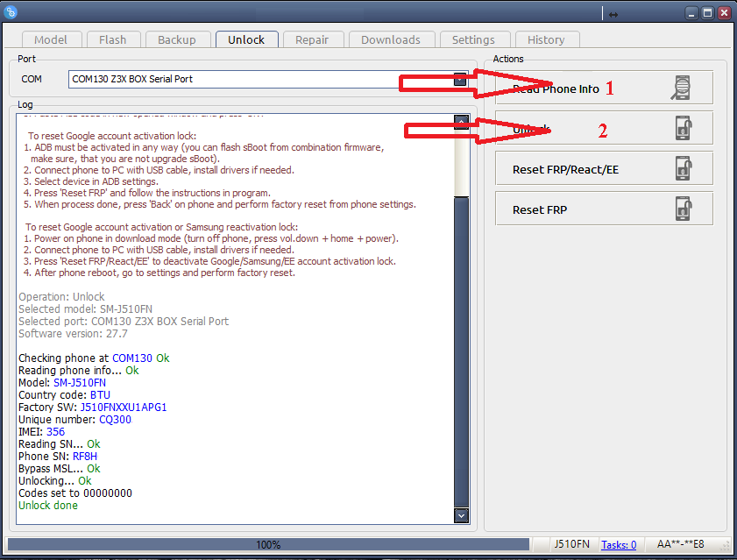Click the AA**-**E8 status bar entry
Screen dimensions: 737x560
(x=680, y=544)
